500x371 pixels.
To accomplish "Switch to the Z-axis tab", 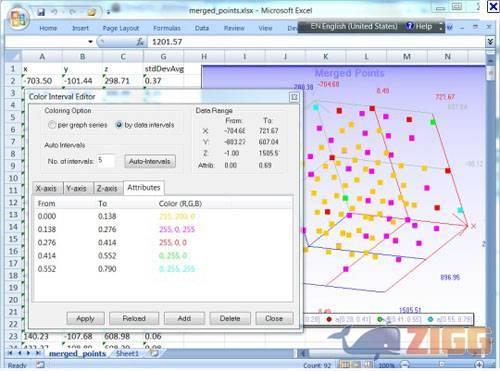I will [107, 188].
